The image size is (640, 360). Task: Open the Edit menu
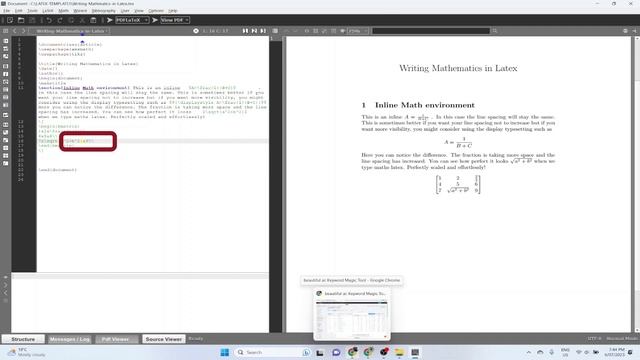[x=19, y=11]
